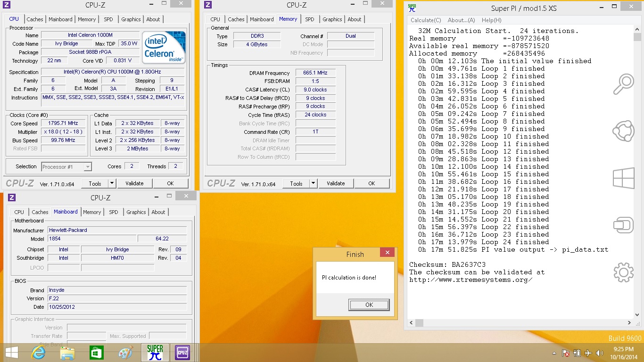Expand Tools dropdown arrow in Memory window

(313, 183)
